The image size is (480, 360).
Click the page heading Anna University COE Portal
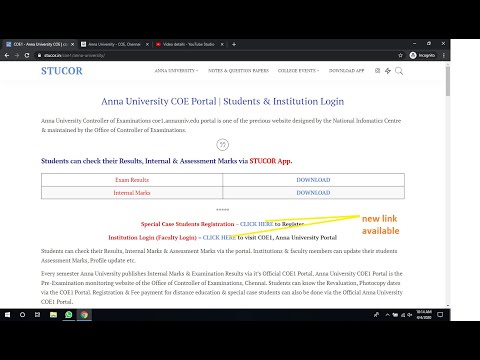[x=223, y=101]
